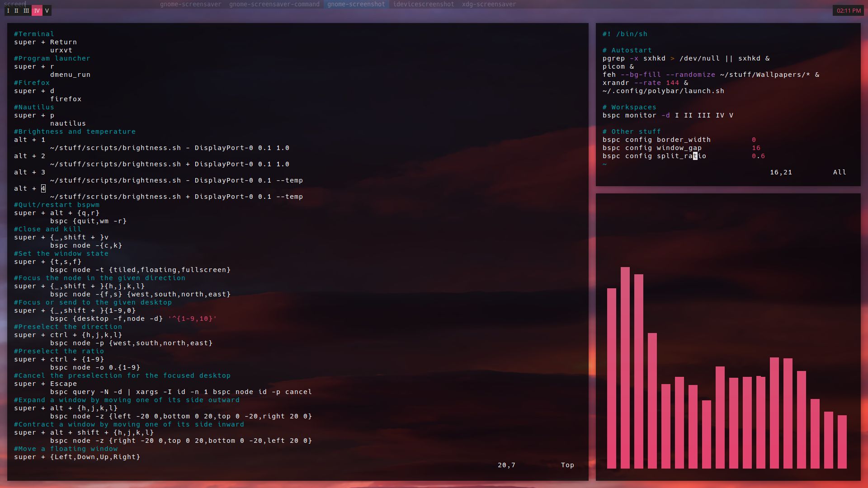Click the highlighted workspace IV indicator
Image resolution: width=868 pixels, height=488 pixels.
coord(37,10)
